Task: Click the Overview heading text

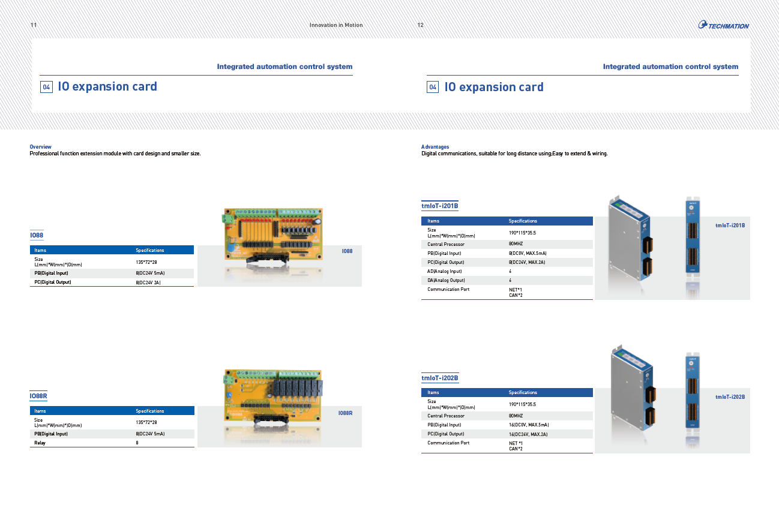Action: click(41, 147)
